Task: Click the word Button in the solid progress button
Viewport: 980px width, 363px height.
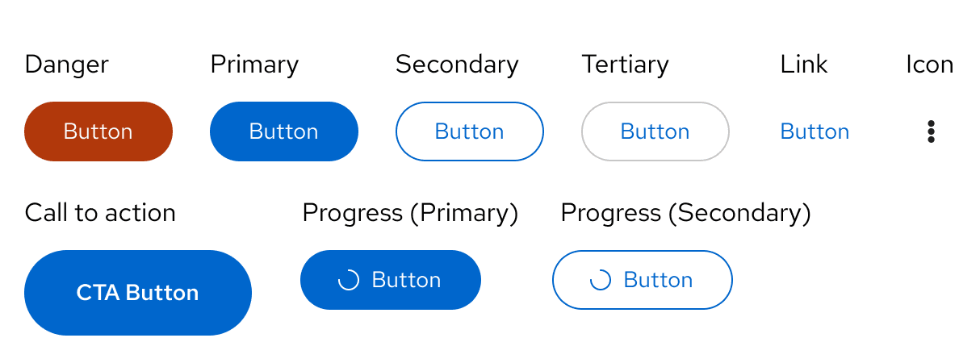Action: coord(406,280)
